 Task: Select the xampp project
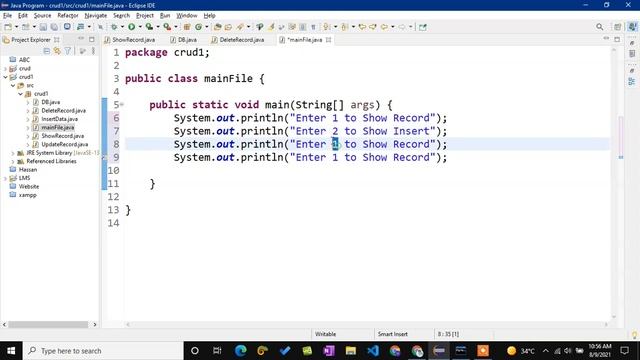pos(28,195)
